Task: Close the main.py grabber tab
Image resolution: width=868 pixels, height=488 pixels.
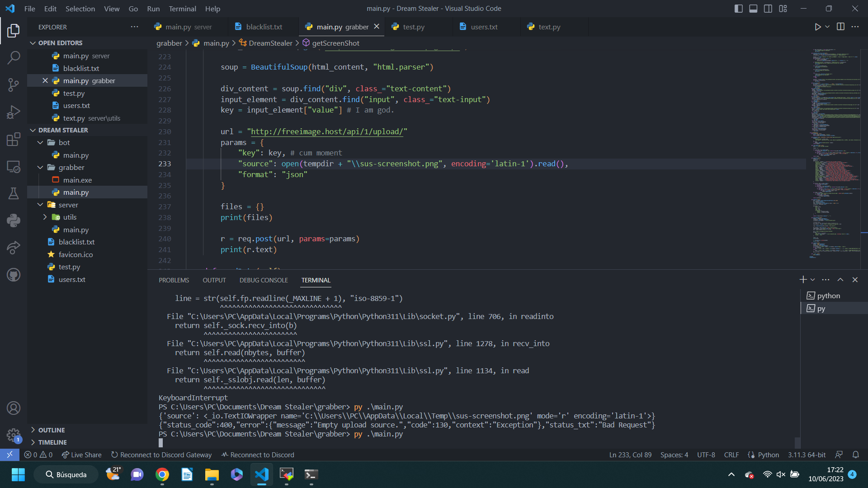Action: [377, 27]
